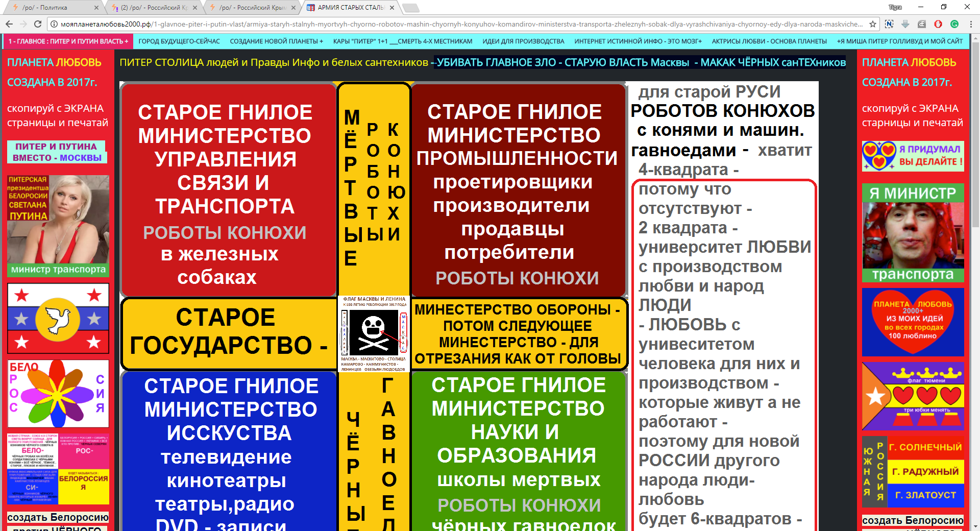The image size is (980, 531).
Task: Click the colored БЕЛО-РОС-СИ map image
Action: click(x=58, y=469)
